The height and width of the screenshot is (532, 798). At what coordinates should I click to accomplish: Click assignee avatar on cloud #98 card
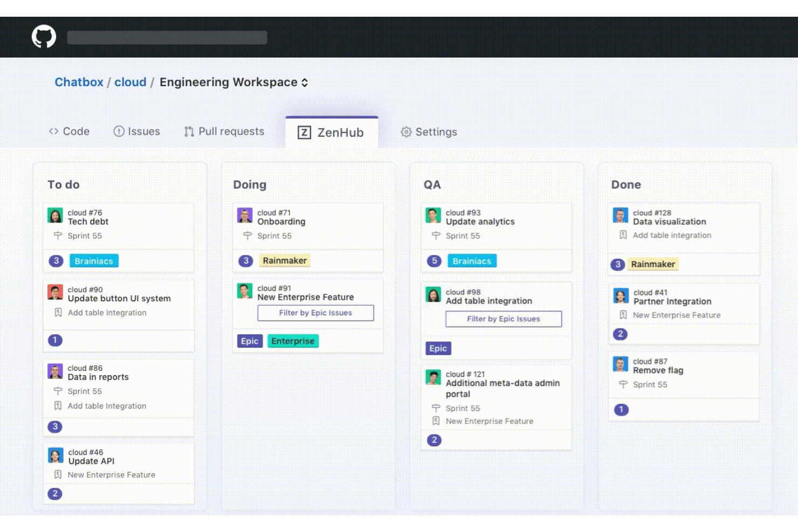pos(434,295)
